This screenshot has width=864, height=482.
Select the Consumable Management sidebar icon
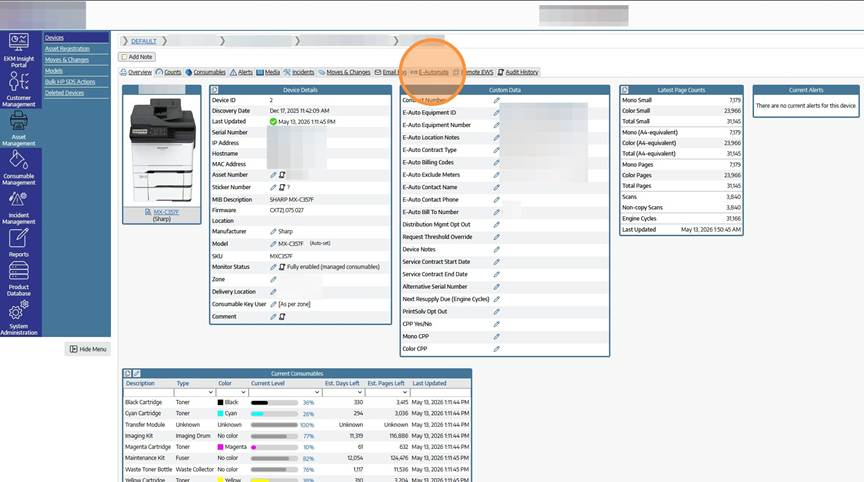19,167
